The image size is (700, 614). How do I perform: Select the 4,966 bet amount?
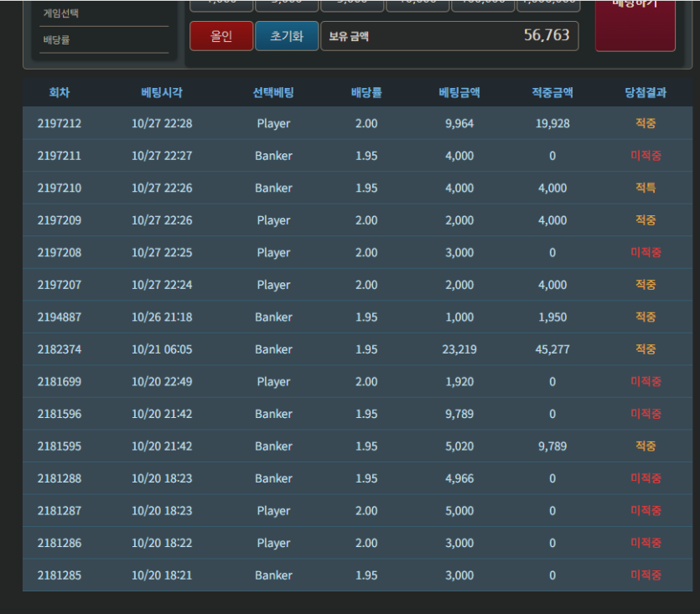pos(459,478)
